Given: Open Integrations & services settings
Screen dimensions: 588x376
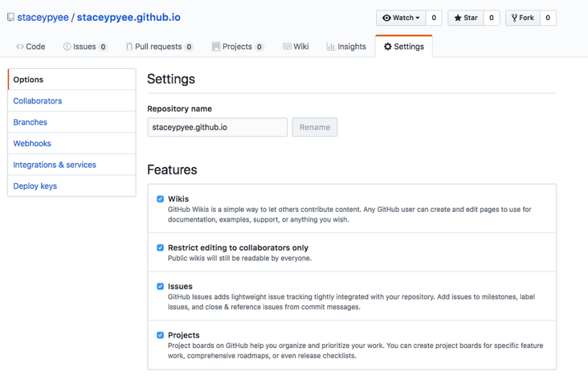Looking at the screenshot, I should click(x=71, y=165).
